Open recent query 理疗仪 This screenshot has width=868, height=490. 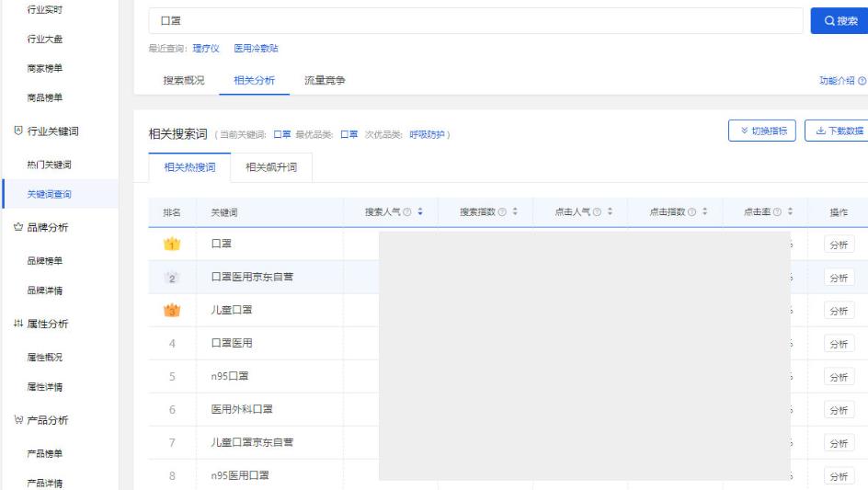click(206, 49)
